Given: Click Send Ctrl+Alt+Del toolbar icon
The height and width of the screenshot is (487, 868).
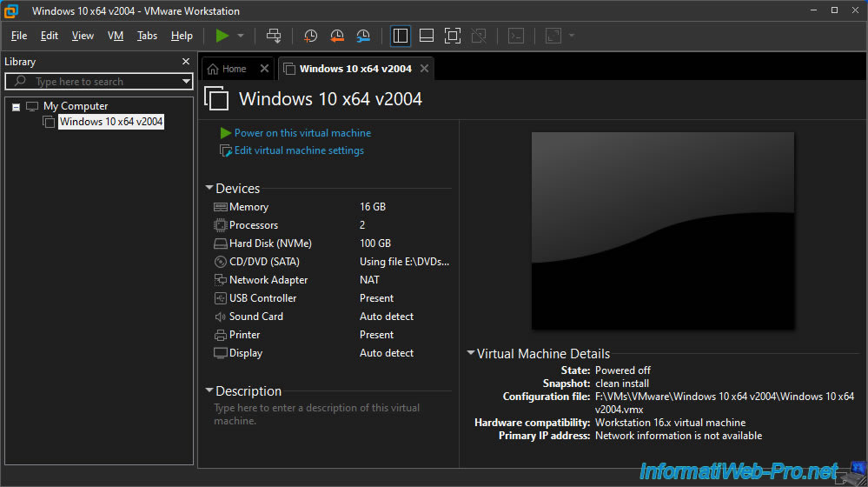Looking at the screenshot, I should (274, 36).
